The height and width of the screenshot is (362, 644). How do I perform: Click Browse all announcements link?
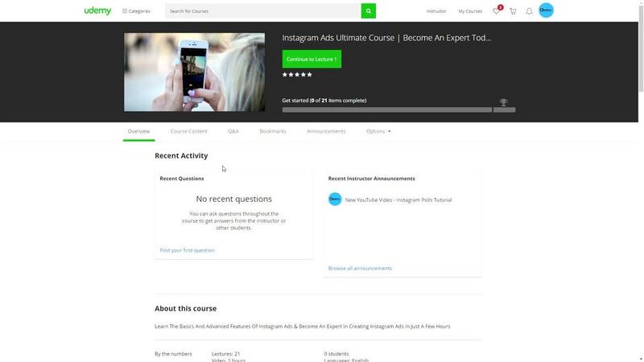pyautogui.click(x=360, y=269)
